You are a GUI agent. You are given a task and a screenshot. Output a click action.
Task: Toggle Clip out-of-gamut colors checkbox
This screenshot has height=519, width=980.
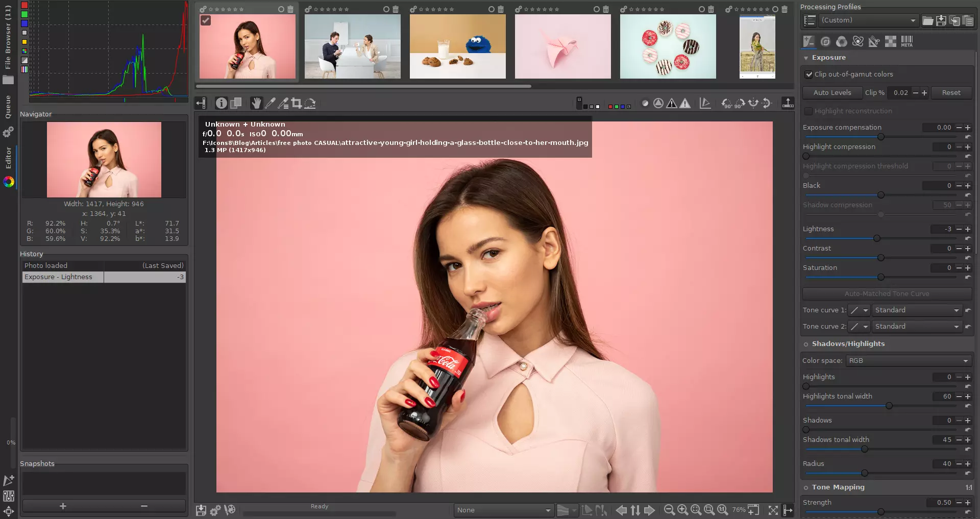[x=808, y=75]
